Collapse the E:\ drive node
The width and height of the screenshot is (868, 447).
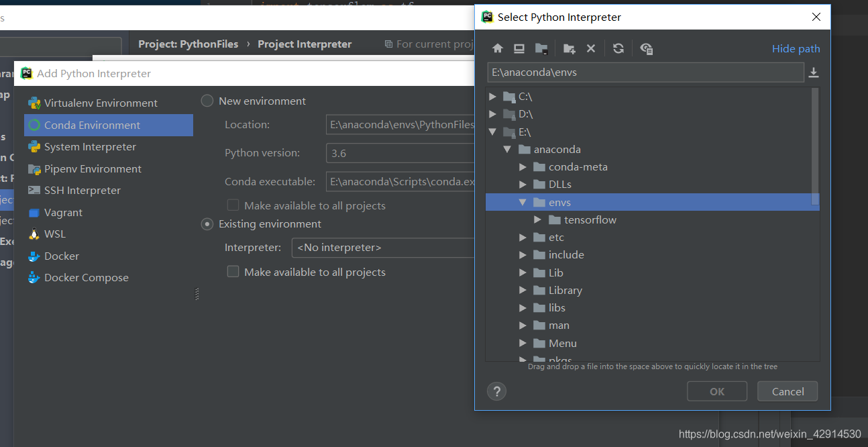pos(493,132)
